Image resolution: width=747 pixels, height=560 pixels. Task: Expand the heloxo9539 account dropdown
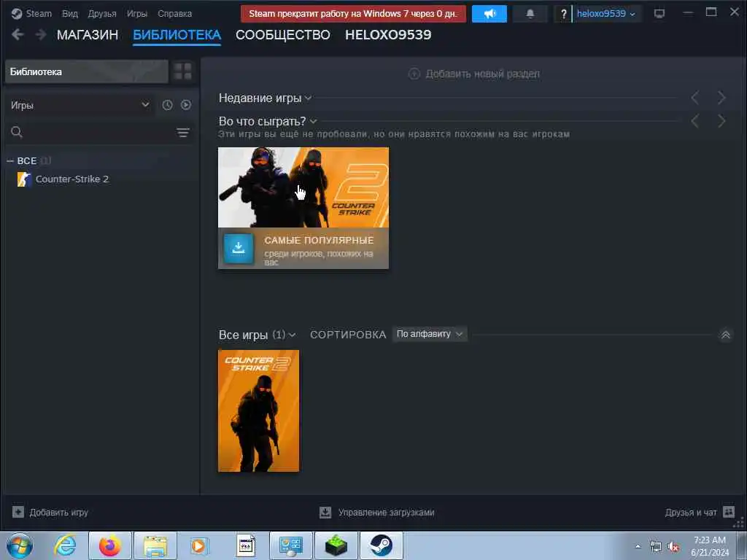[606, 14]
